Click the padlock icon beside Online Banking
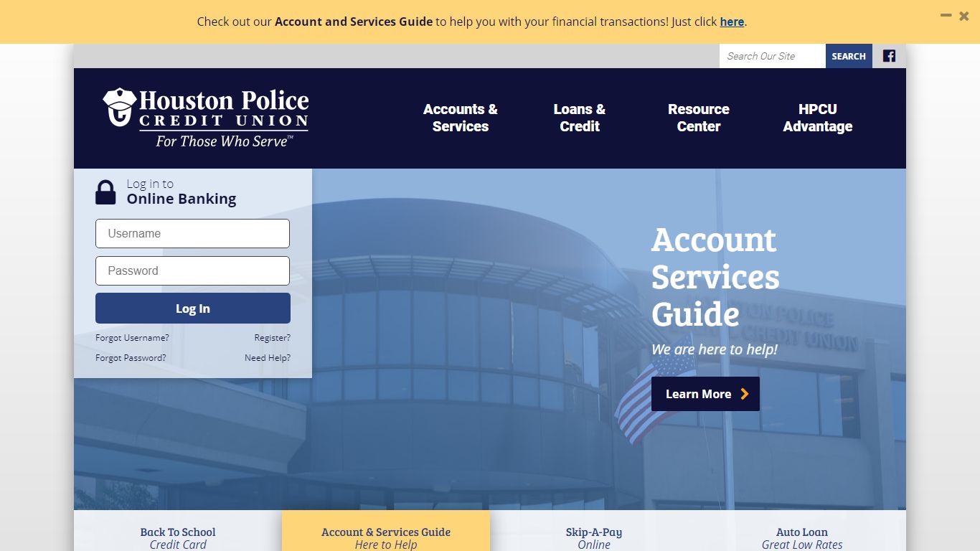Viewport: 980px width, 551px height. point(105,192)
